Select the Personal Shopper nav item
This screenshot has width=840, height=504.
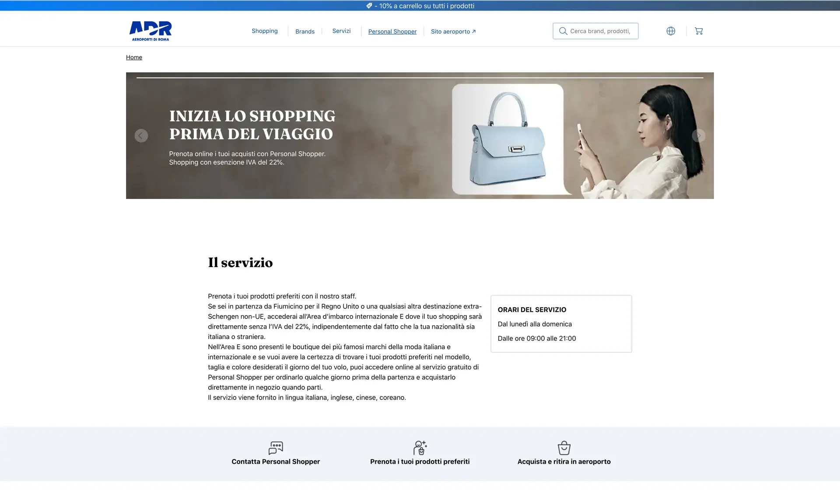click(392, 31)
